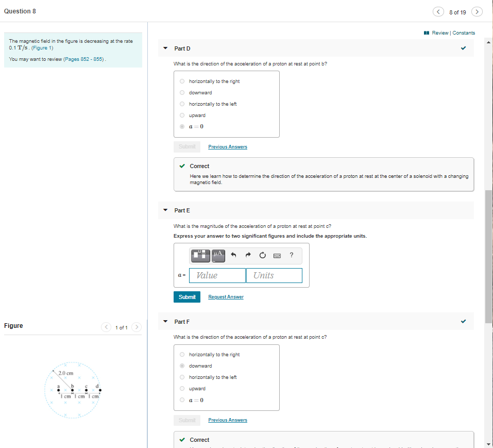Select 'downward' option in Part D
Viewport: 493px width, 448px height.
click(x=182, y=92)
